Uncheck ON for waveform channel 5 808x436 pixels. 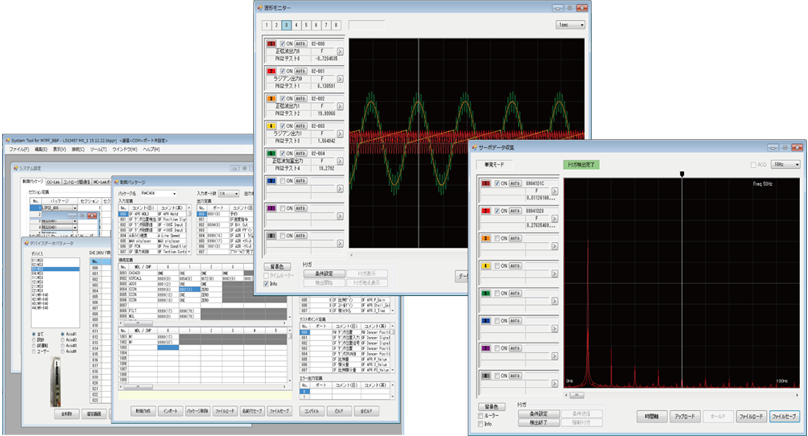point(282,154)
